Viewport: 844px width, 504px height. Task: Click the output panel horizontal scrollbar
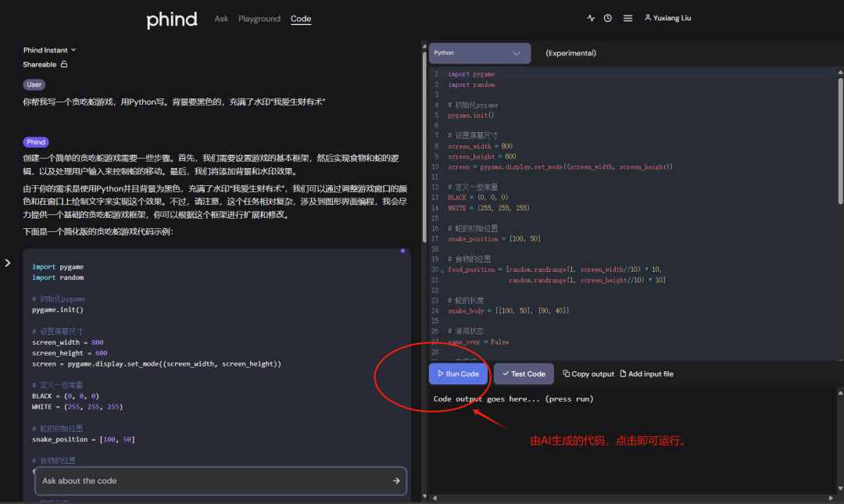[633, 498]
